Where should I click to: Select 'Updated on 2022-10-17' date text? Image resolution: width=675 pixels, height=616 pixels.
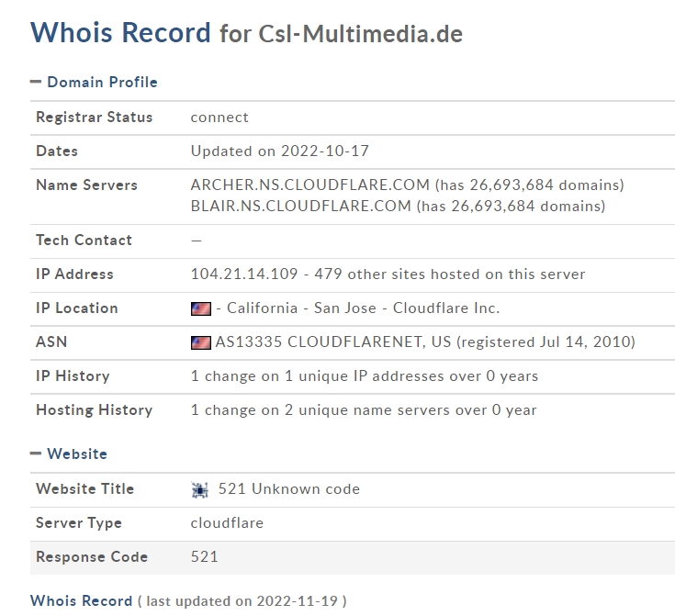[280, 151]
